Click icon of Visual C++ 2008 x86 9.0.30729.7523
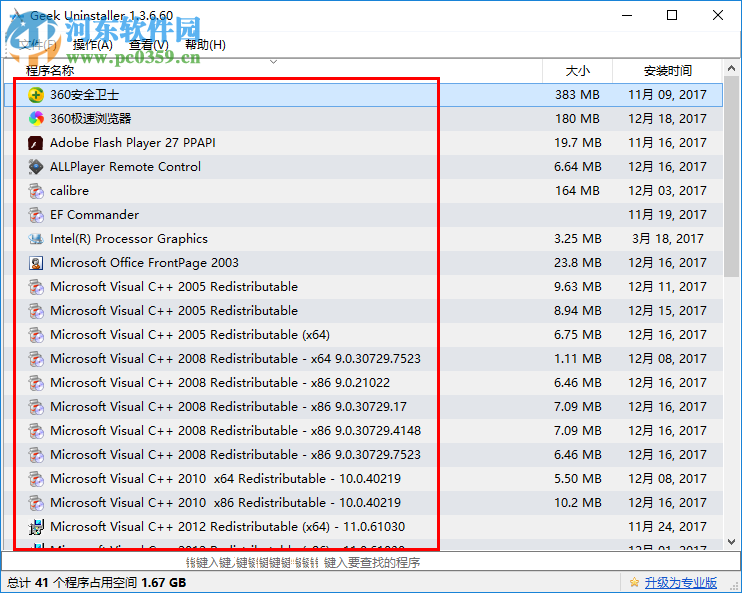The width and height of the screenshot is (742, 593). click(36, 455)
